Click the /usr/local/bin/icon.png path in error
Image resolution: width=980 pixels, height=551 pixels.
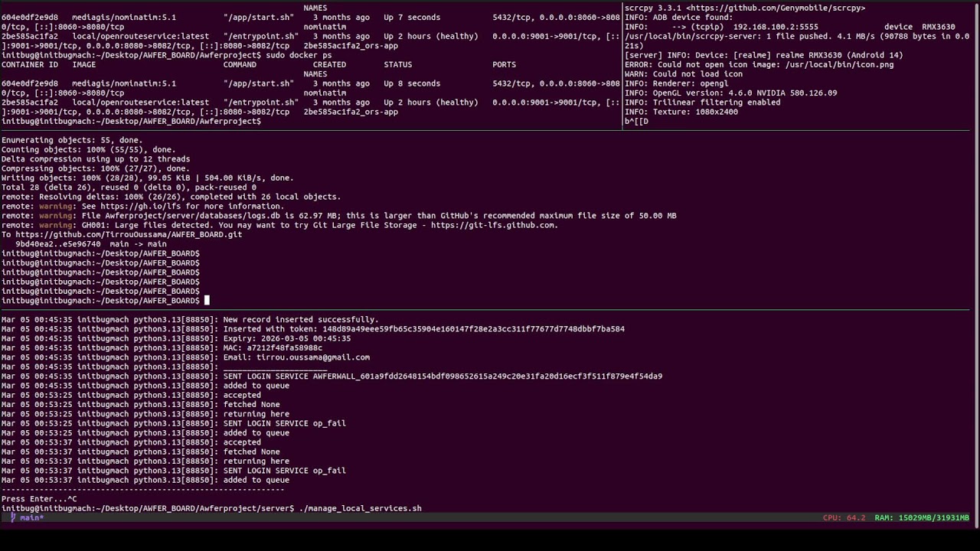(x=839, y=64)
